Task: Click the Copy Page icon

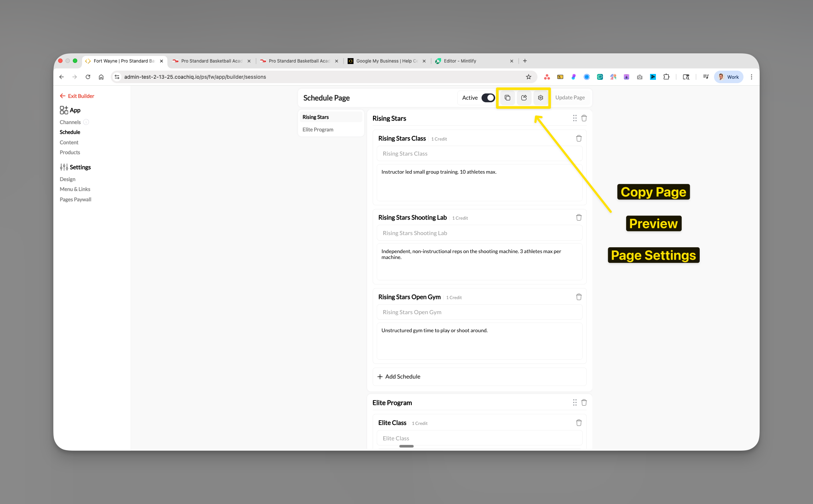Action: click(507, 97)
